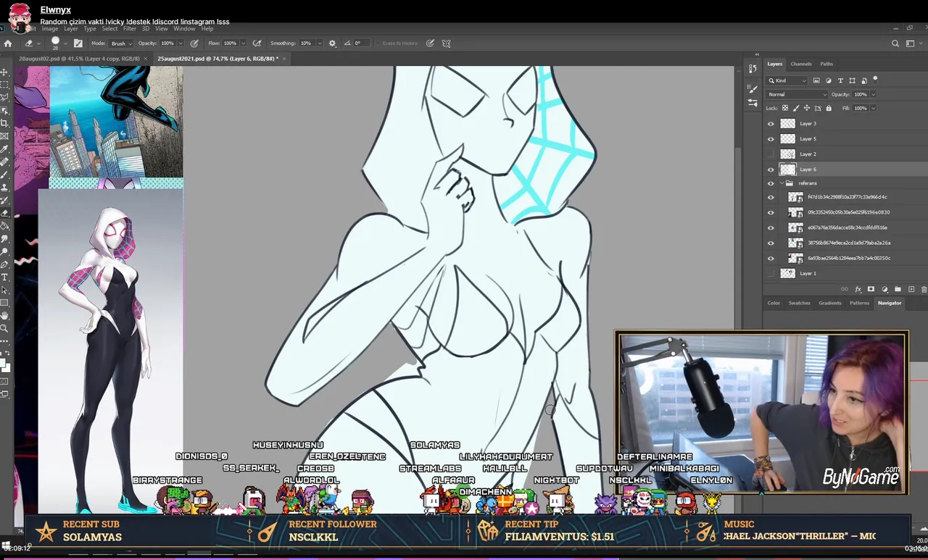Open the Flow percentage dropdown
The image size is (928, 560).
click(x=243, y=43)
